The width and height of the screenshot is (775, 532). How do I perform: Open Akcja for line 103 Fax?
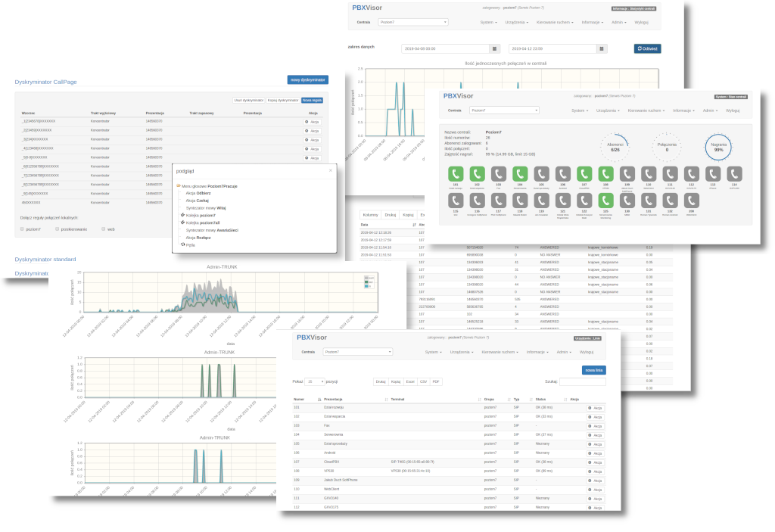pos(595,426)
